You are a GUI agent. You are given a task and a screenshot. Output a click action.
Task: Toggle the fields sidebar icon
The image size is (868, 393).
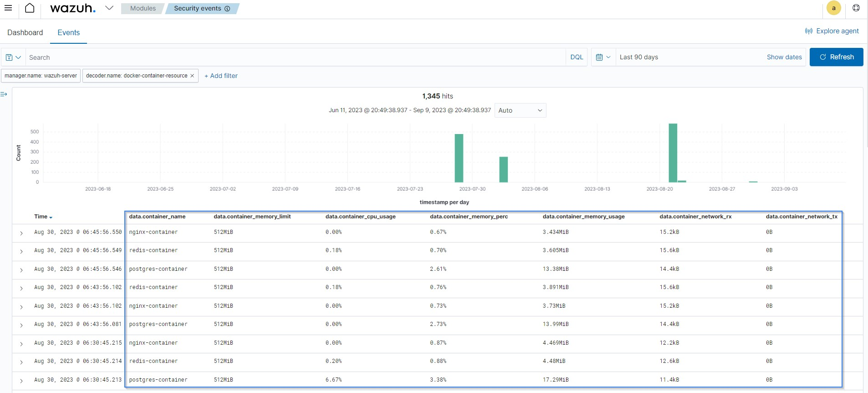point(4,94)
